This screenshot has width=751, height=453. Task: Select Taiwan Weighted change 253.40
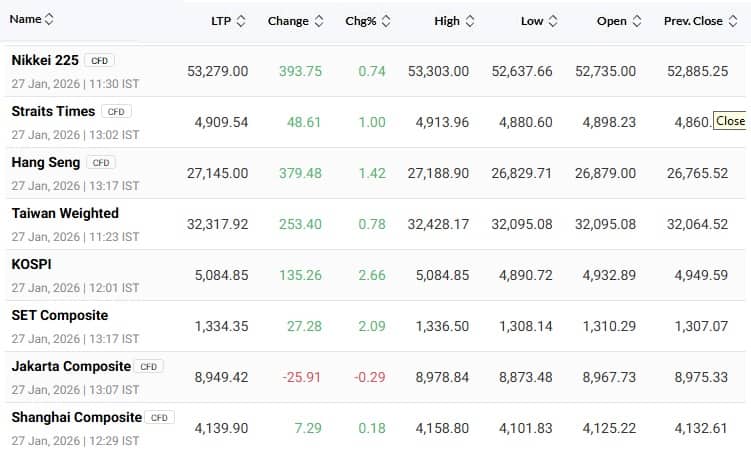300,224
